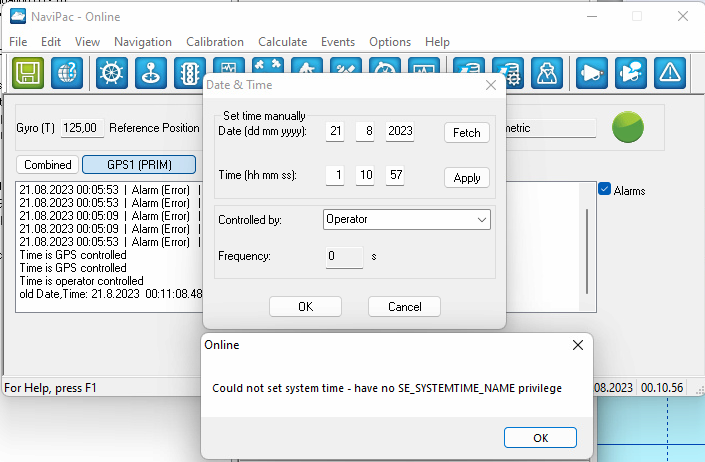Viewport: 705px width, 462px height.
Task: Click the 'Reference Position' label
Action: [x=154, y=128]
